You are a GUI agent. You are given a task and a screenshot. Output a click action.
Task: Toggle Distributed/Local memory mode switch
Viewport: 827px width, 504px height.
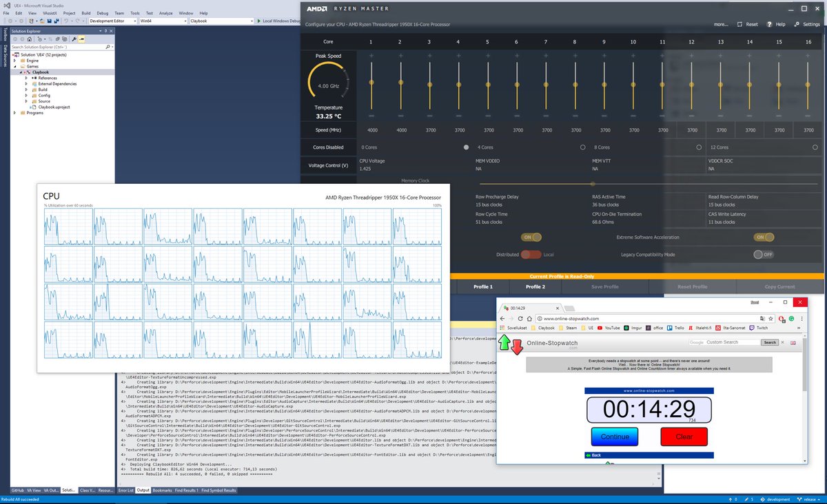531,254
